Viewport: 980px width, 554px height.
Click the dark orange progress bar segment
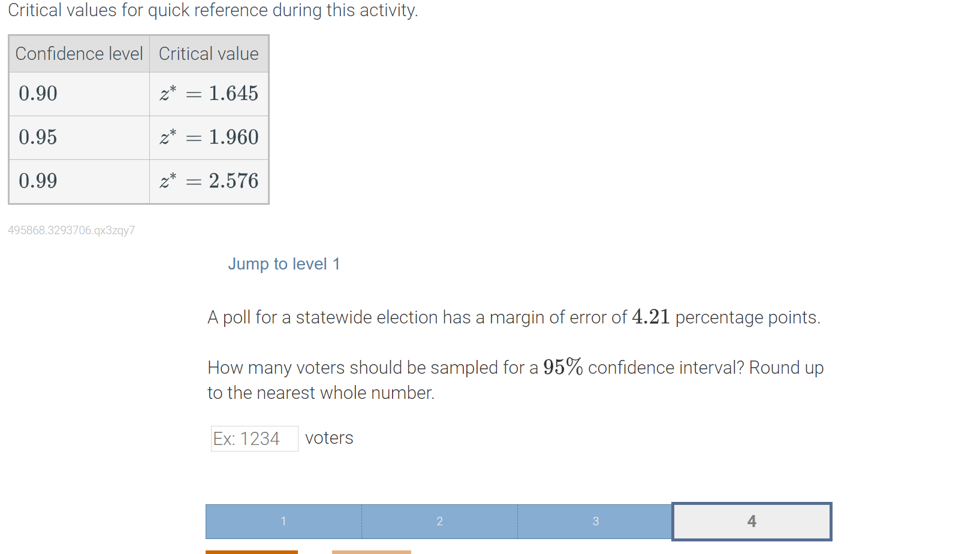click(x=251, y=552)
